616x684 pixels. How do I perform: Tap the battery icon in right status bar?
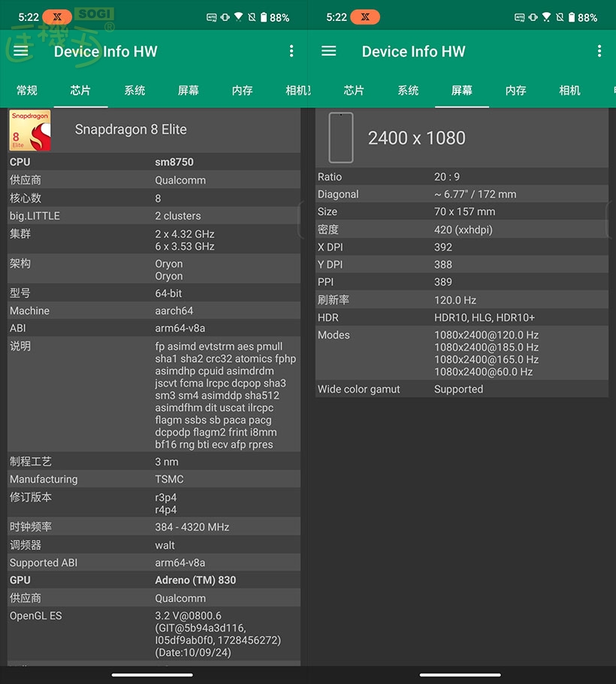[x=572, y=17]
